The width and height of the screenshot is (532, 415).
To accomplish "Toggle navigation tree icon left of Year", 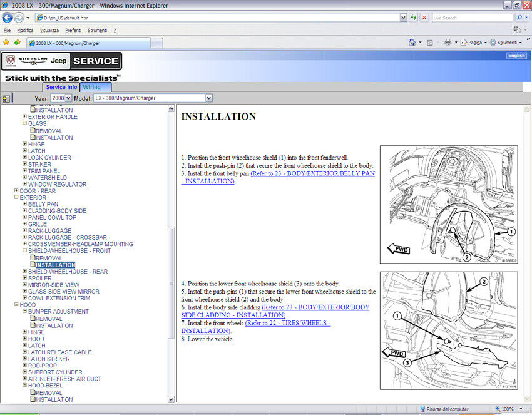I will [6, 98].
